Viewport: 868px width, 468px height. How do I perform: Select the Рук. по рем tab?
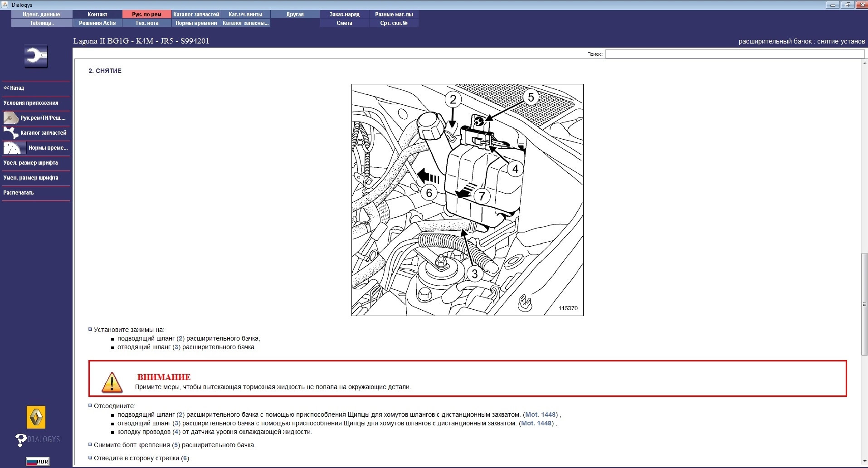tap(146, 15)
